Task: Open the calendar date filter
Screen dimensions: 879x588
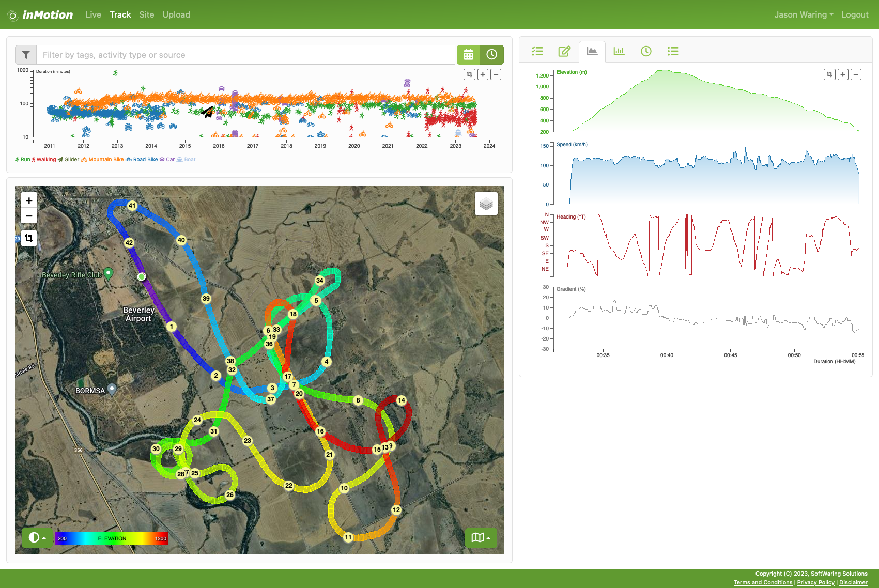Action: (468, 55)
